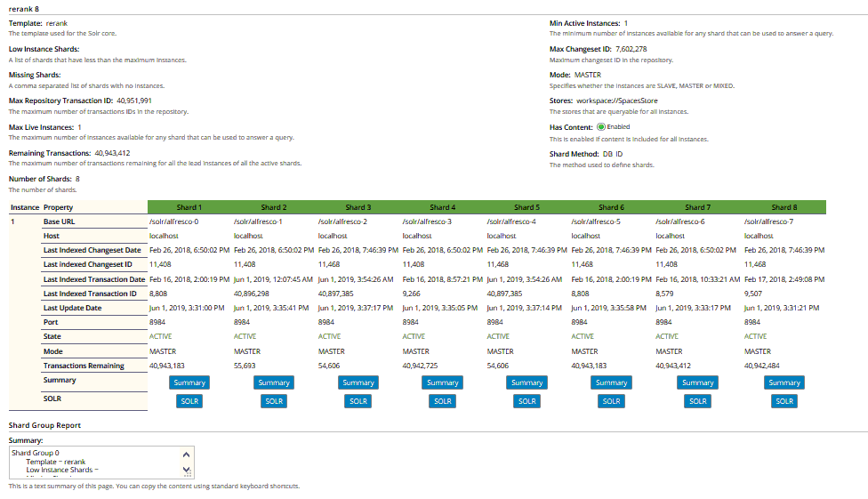The width and height of the screenshot is (868, 499).
Task: Click Base URL /solr/alfresco-7
Action: pyautogui.click(x=769, y=221)
